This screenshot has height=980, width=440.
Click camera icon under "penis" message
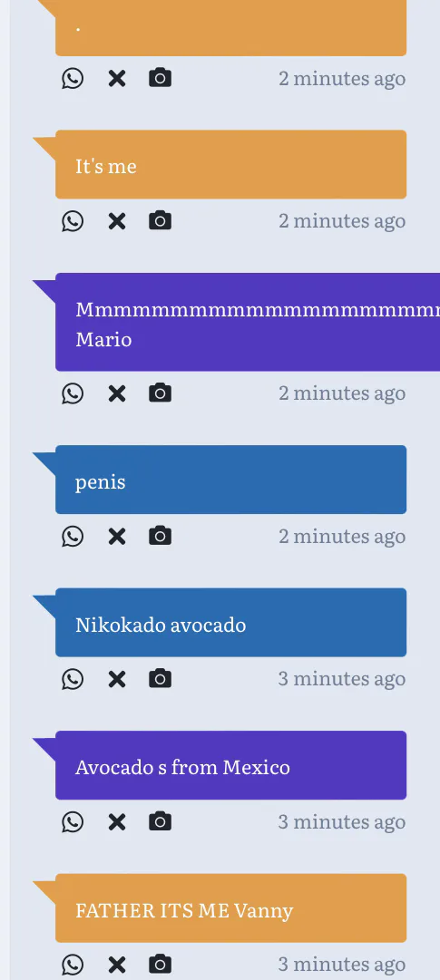click(161, 536)
